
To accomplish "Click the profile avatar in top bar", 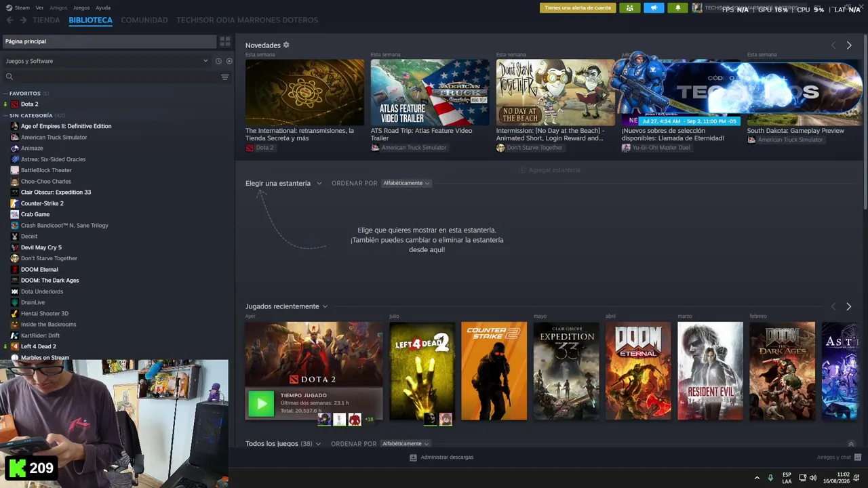I will (697, 8).
